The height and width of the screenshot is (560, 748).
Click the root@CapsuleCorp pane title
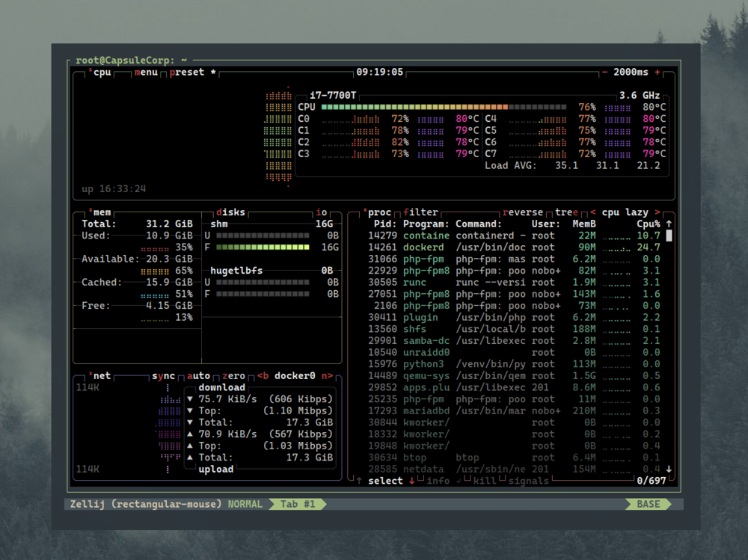pos(131,60)
